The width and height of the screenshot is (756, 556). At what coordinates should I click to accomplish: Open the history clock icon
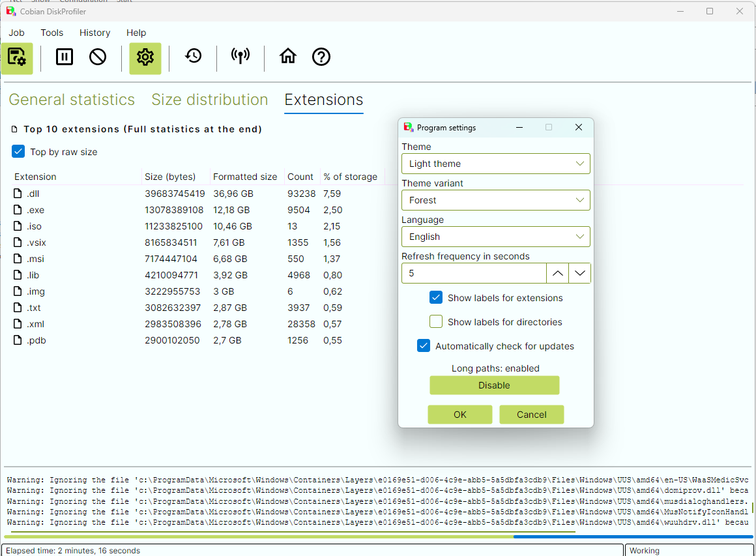pos(193,57)
